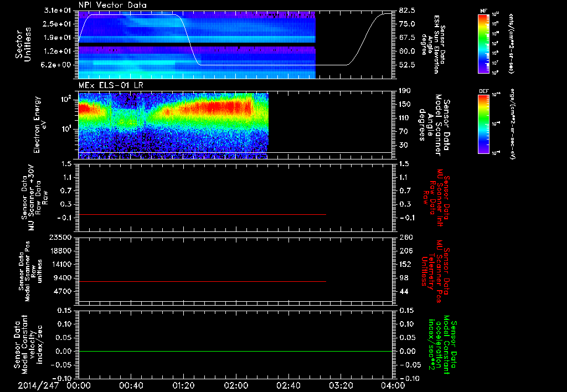Click the "23500" scanner position axis value
This screenshot has width=567, height=392.
(x=60, y=237)
